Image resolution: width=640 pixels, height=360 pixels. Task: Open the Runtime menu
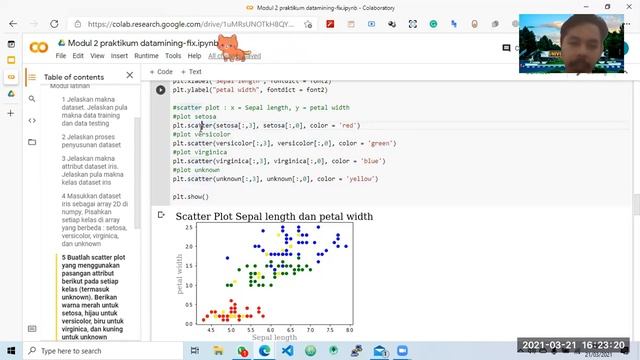(x=146, y=56)
